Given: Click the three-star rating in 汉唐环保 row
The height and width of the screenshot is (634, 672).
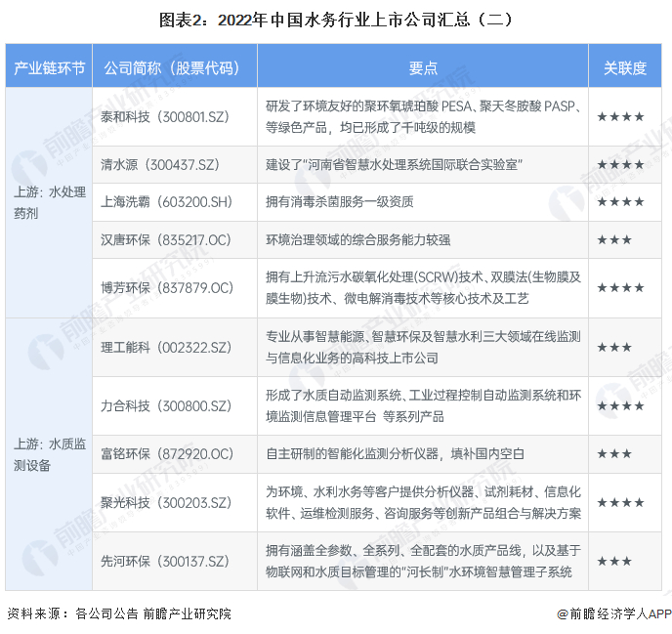Looking at the screenshot, I should [614, 239].
